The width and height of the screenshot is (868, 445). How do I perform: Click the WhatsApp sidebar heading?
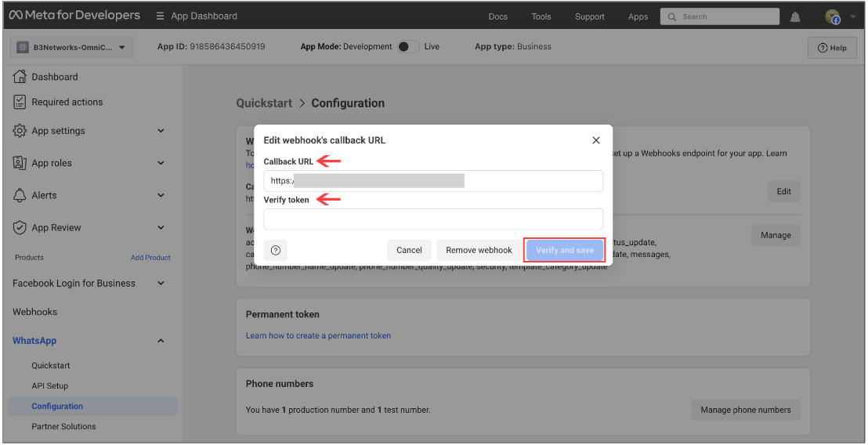(x=34, y=340)
